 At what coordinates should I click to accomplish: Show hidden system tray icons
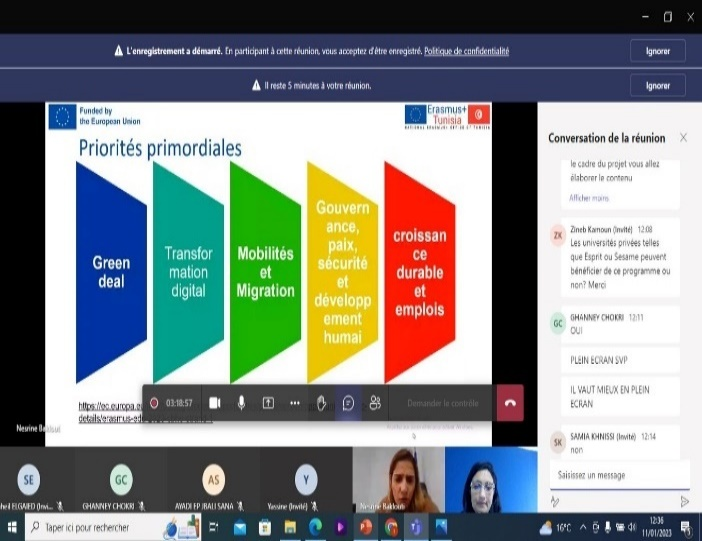pyautogui.click(x=583, y=527)
